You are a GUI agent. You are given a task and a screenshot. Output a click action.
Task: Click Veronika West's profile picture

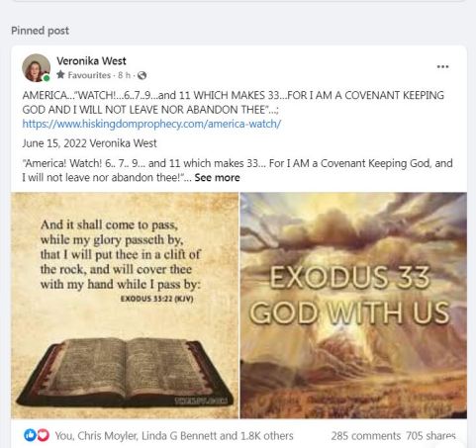(36, 67)
